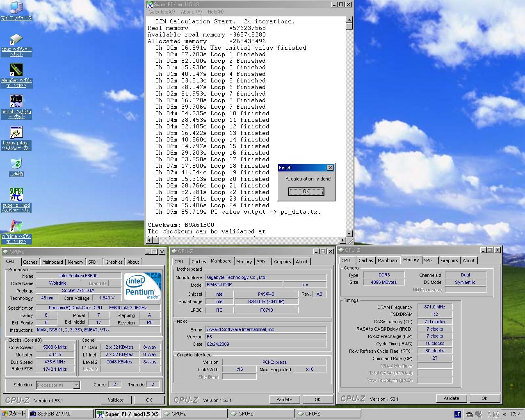Open Graphics tab in right CPU-Z window
This screenshot has height=420, width=525.
click(449, 260)
